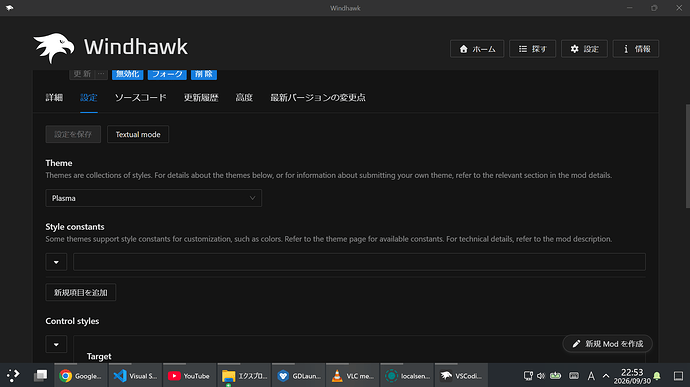Open the Plasma theme dropdown
Viewport: 690px width, 387px height.
[x=154, y=198]
